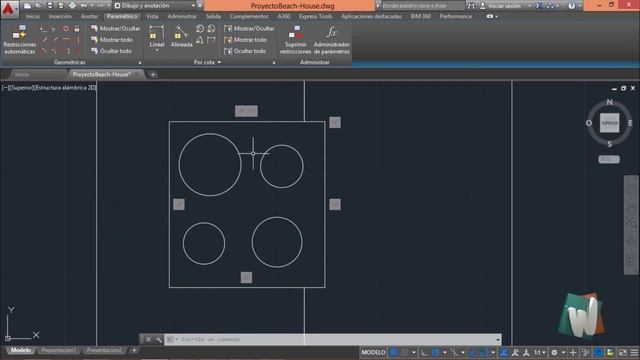
Task: Toggle object snap tracking in status bar
Action: (472, 352)
